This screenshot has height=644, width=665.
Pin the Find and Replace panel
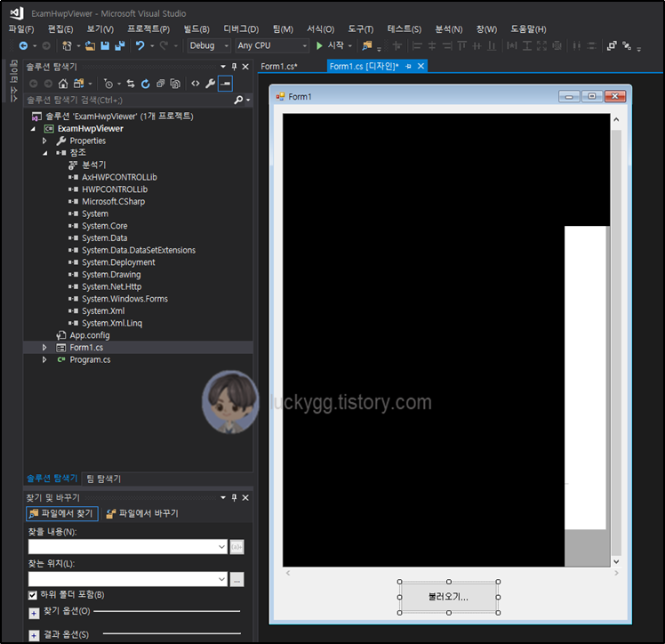[234, 497]
